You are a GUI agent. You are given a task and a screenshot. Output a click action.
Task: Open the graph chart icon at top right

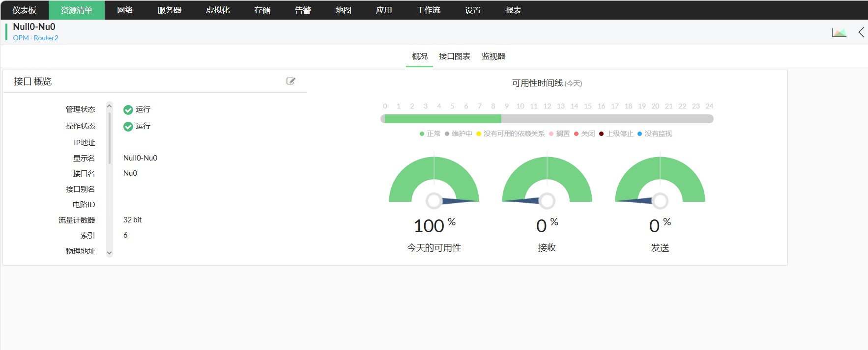[839, 32]
